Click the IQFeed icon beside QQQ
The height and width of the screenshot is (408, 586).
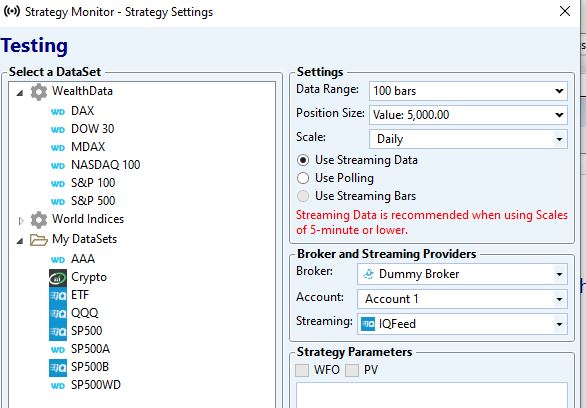58,313
